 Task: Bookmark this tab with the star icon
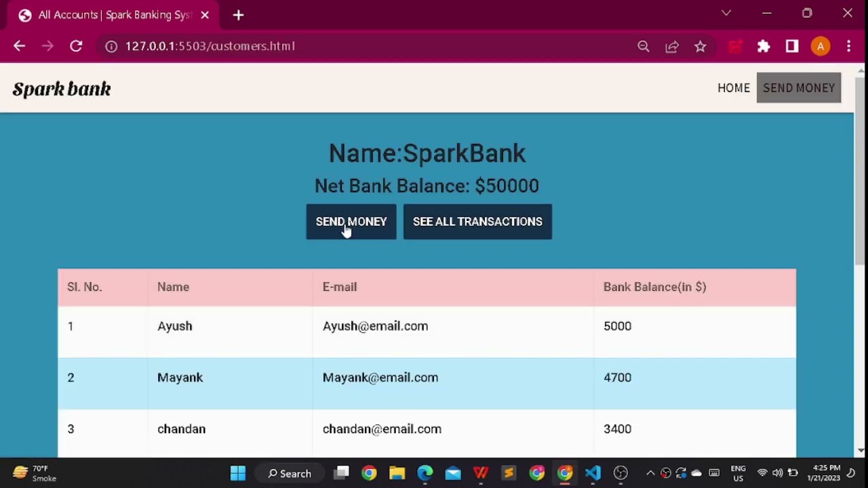pos(701,46)
